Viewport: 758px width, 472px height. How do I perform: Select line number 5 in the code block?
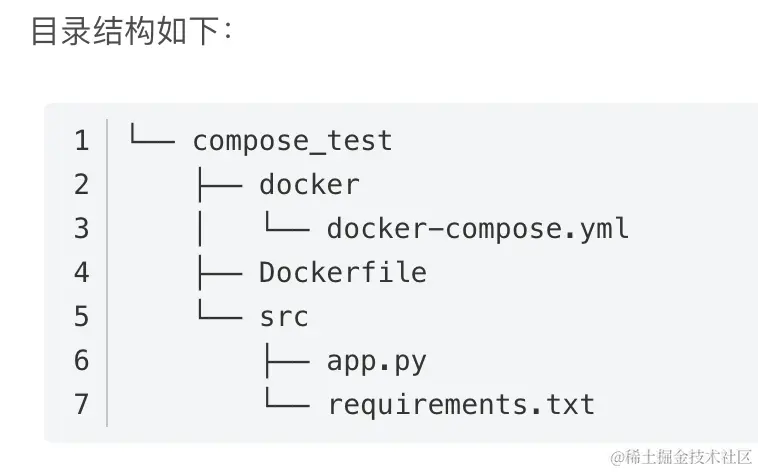click(x=81, y=317)
